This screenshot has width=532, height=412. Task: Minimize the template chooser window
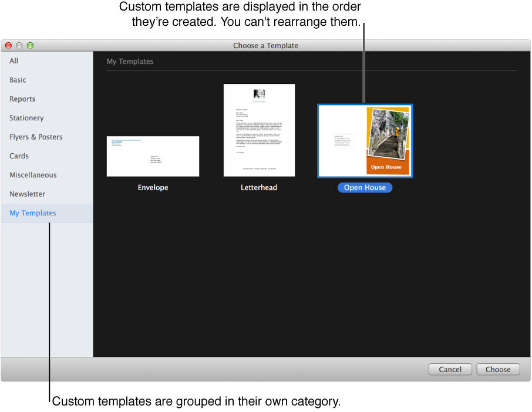pyautogui.click(x=19, y=45)
